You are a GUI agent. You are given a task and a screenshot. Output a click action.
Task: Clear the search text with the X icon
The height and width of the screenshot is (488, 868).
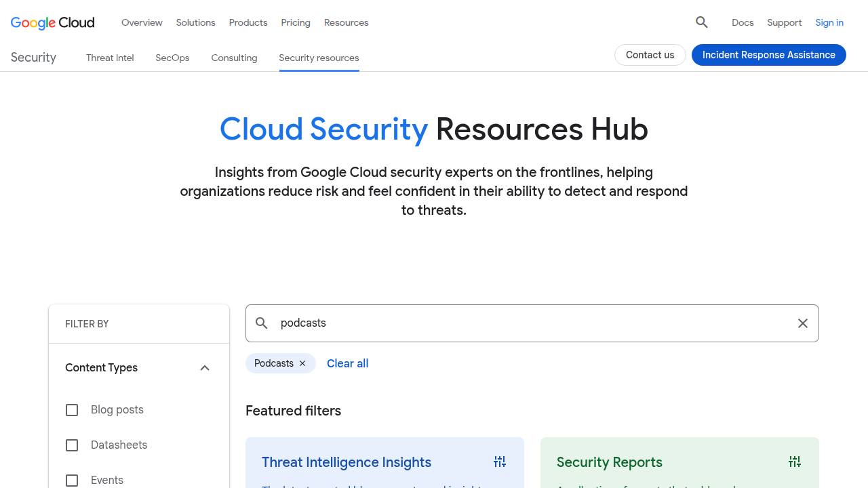click(x=803, y=323)
